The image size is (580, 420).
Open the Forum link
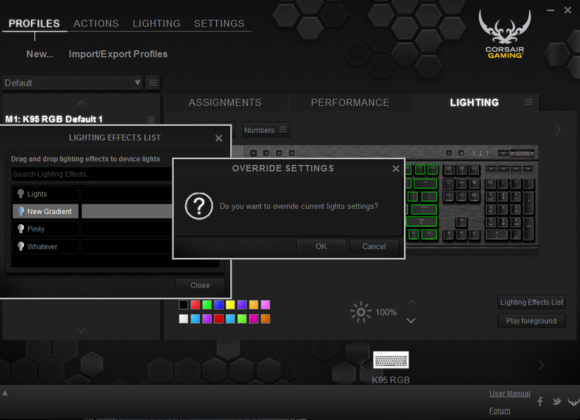coord(499,410)
